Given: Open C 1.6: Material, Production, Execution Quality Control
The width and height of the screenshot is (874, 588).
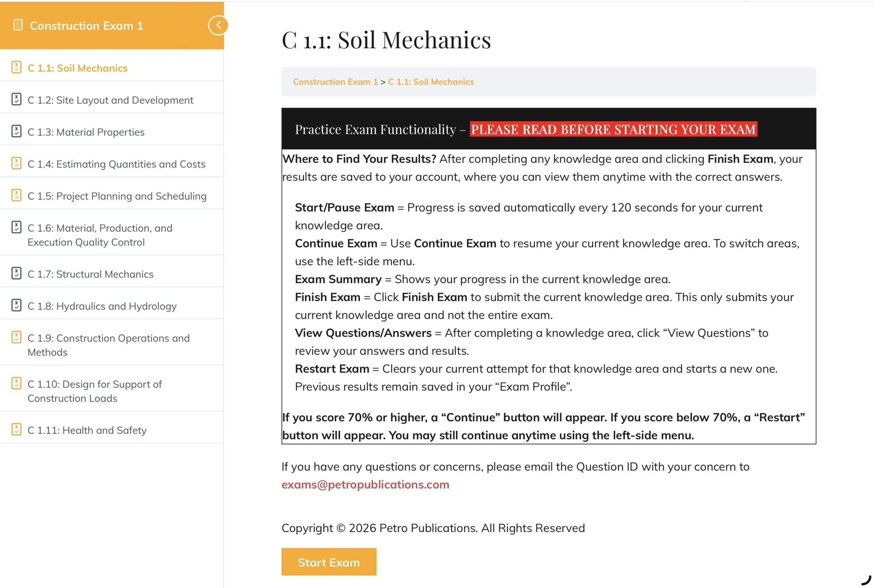Looking at the screenshot, I should coord(100,235).
